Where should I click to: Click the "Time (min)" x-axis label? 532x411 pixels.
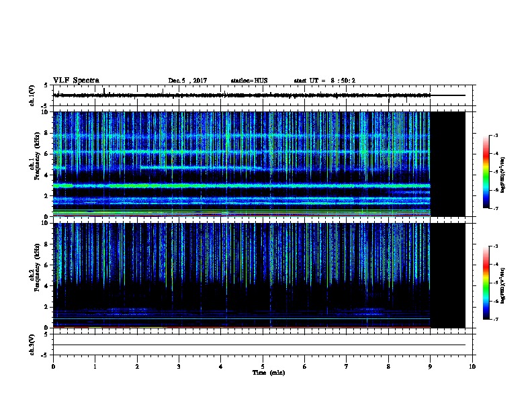coord(269,372)
